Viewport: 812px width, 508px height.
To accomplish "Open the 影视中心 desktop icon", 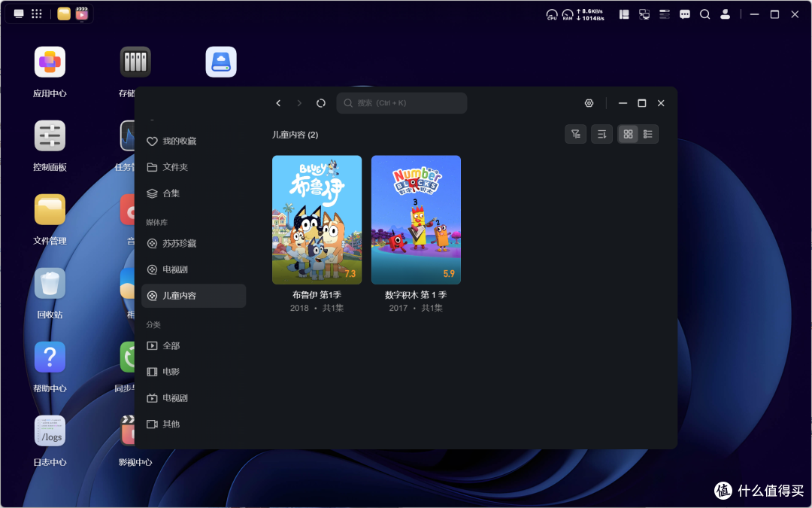I will (x=127, y=430).
